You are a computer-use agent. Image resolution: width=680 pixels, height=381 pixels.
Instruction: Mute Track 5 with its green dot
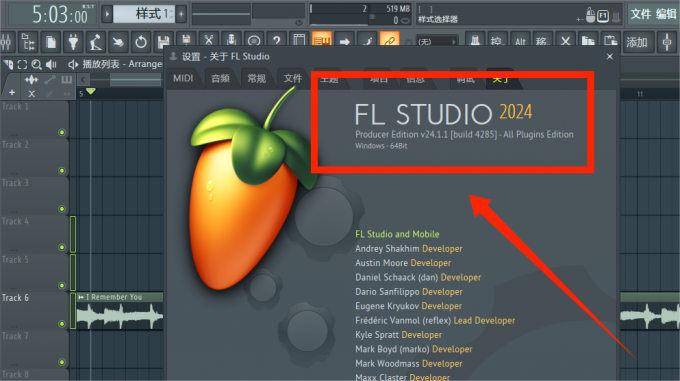pyautogui.click(x=62, y=285)
